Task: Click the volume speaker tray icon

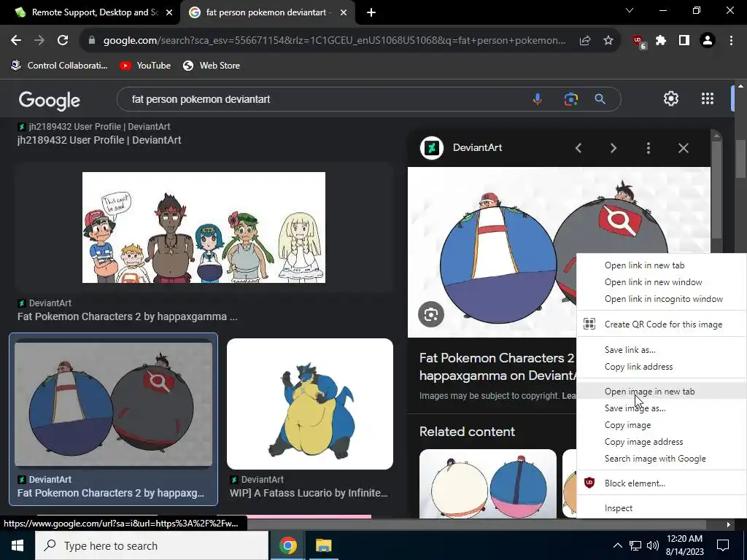Action: click(x=653, y=545)
